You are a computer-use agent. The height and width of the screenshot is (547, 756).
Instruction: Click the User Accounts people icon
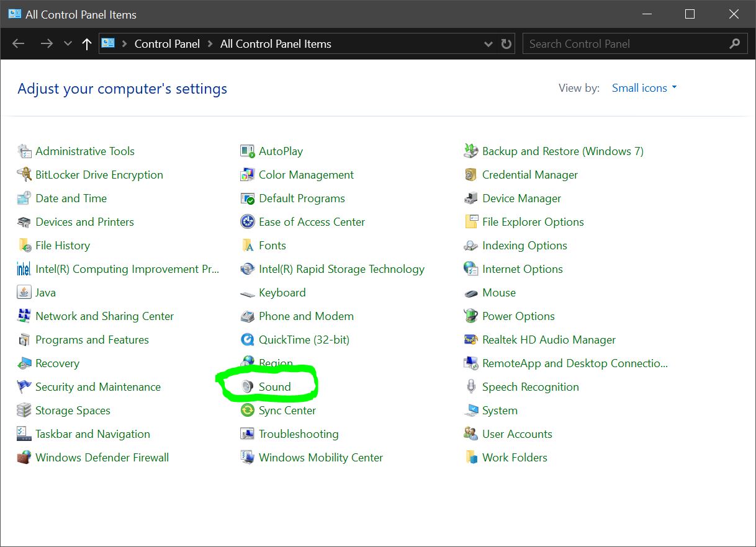[x=471, y=434]
